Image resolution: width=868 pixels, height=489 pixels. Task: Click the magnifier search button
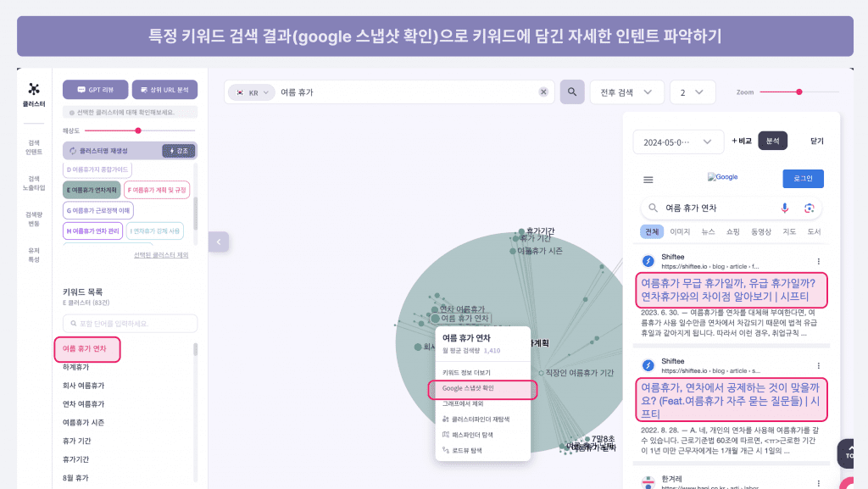[x=572, y=92]
